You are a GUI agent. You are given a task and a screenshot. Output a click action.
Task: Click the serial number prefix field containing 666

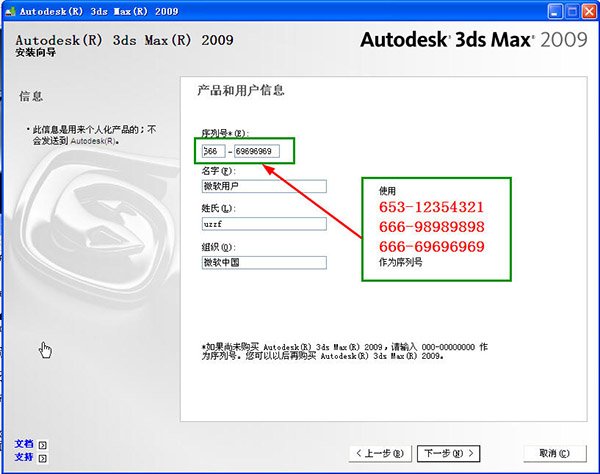click(x=214, y=151)
